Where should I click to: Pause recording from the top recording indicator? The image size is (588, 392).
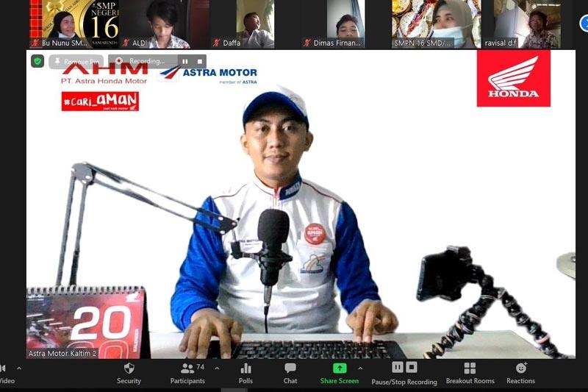pos(185,62)
